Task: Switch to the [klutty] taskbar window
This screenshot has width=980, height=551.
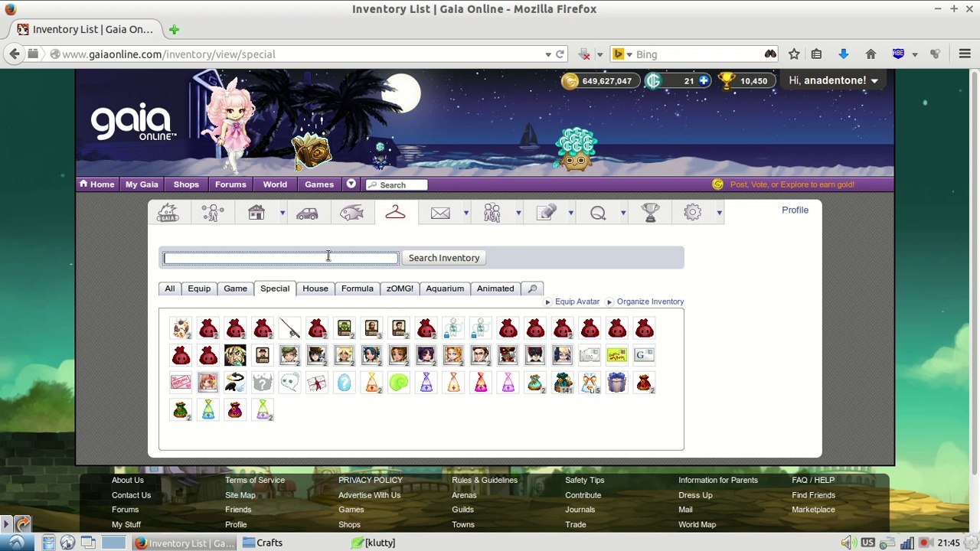Action: pos(374,543)
